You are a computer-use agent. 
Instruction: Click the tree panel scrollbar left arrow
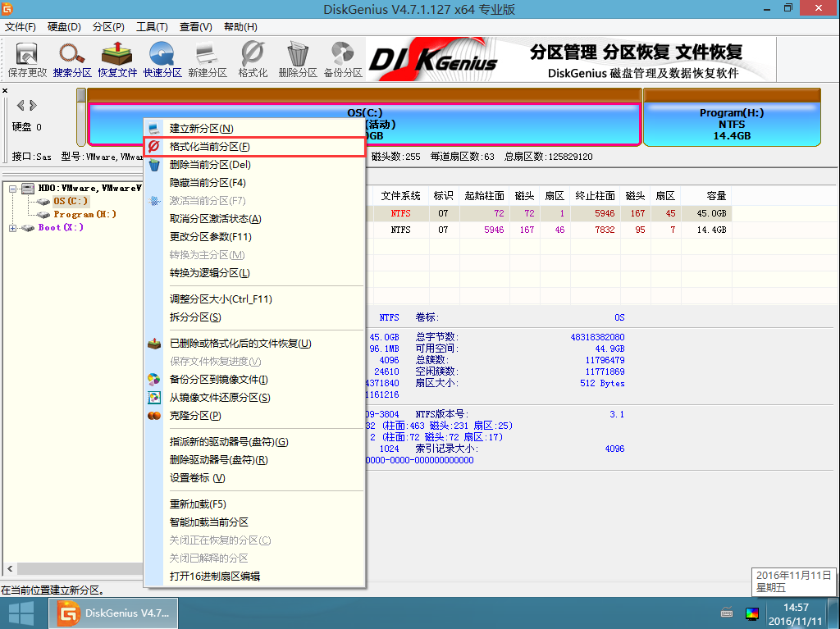[10, 568]
